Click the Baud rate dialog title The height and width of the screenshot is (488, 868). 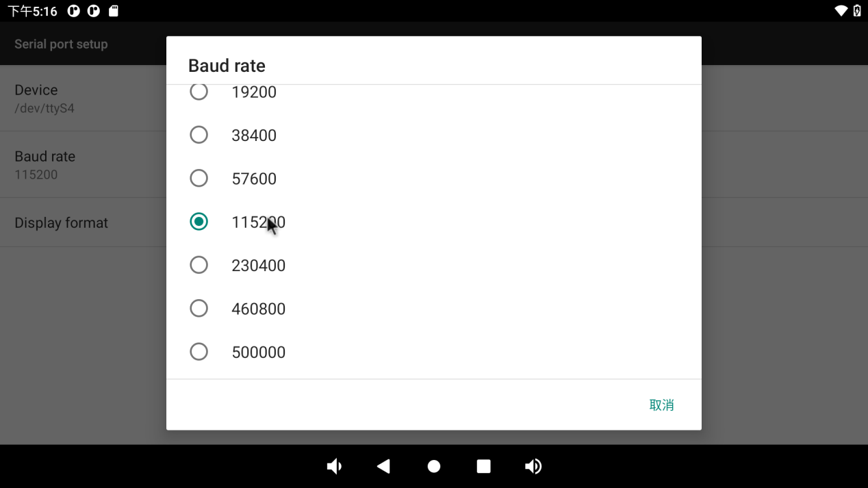click(227, 66)
